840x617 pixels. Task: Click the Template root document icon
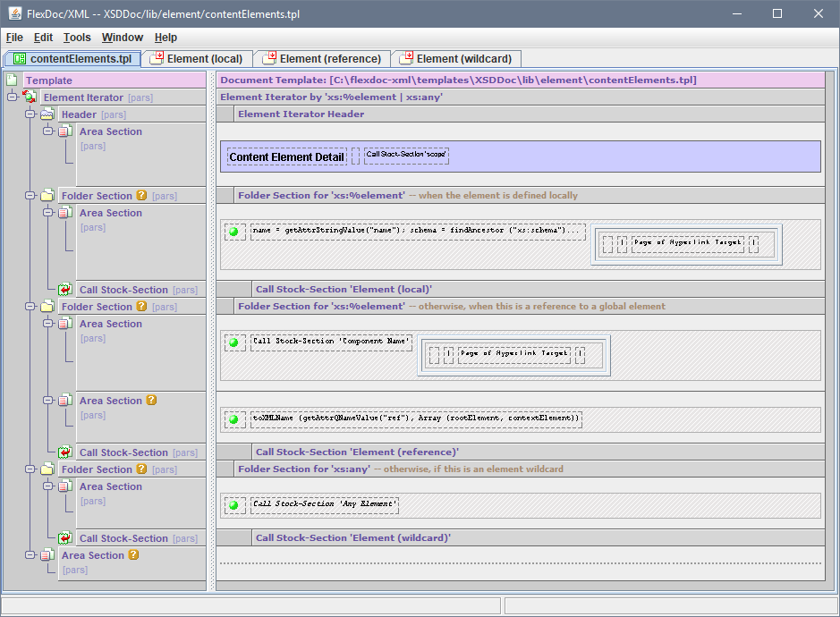[x=12, y=80]
